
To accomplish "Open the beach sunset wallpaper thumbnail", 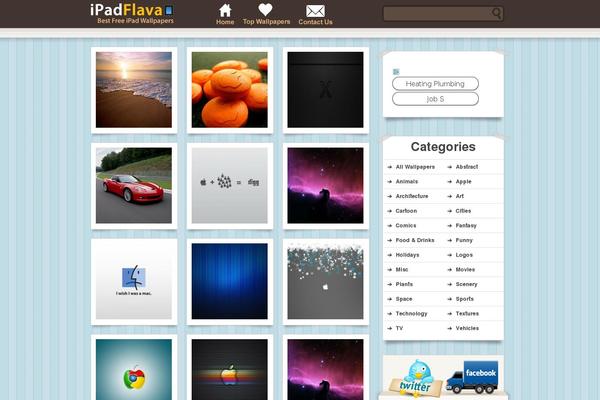I will [x=134, y=90].
